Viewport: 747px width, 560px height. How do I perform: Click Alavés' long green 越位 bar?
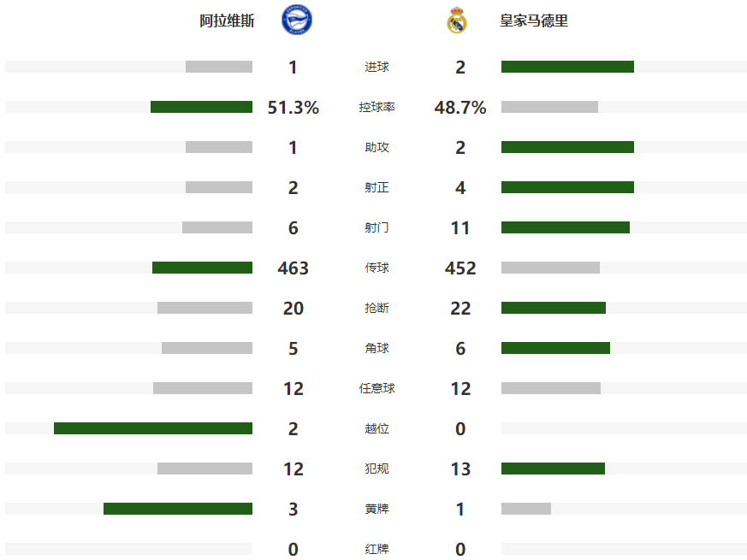coord(153,428)
